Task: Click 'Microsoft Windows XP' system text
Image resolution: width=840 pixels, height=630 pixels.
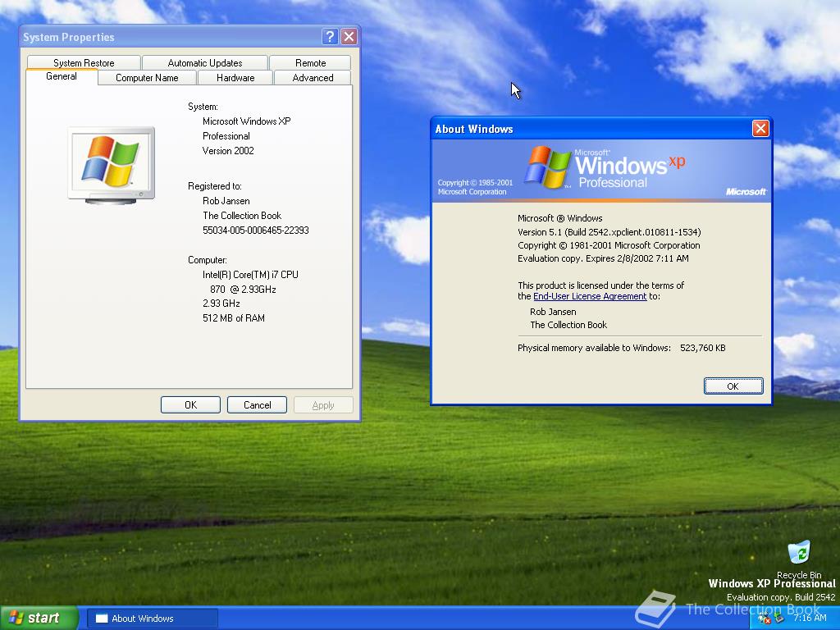Action: click(x=246, y=121)
